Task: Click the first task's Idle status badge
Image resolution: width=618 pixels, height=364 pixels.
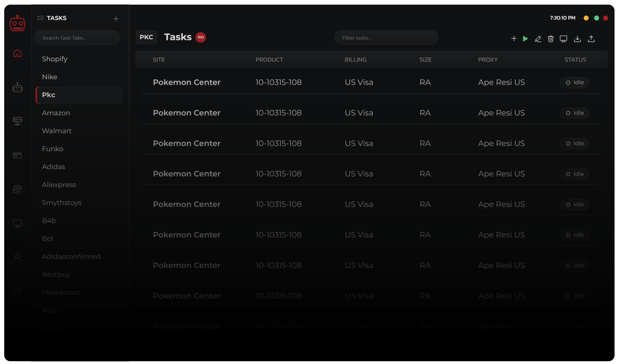Action: pyautogui.click(x=575, y=82)
